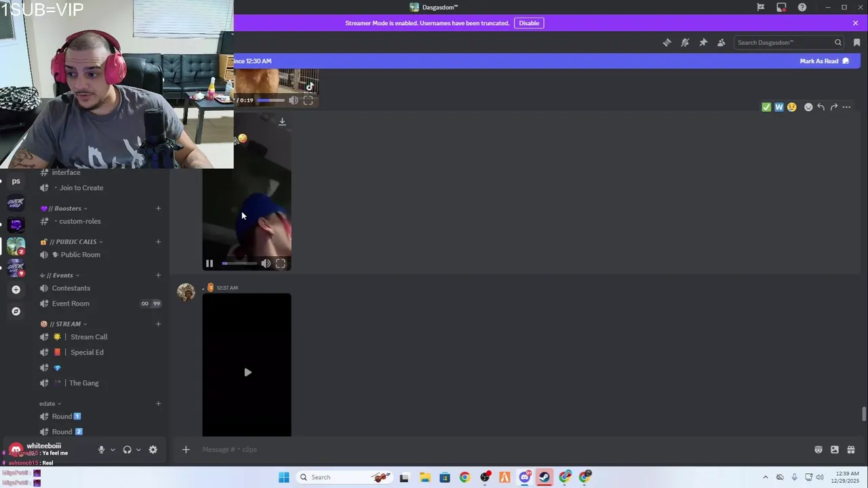Open the palm tree server icon

click(16, 246)
